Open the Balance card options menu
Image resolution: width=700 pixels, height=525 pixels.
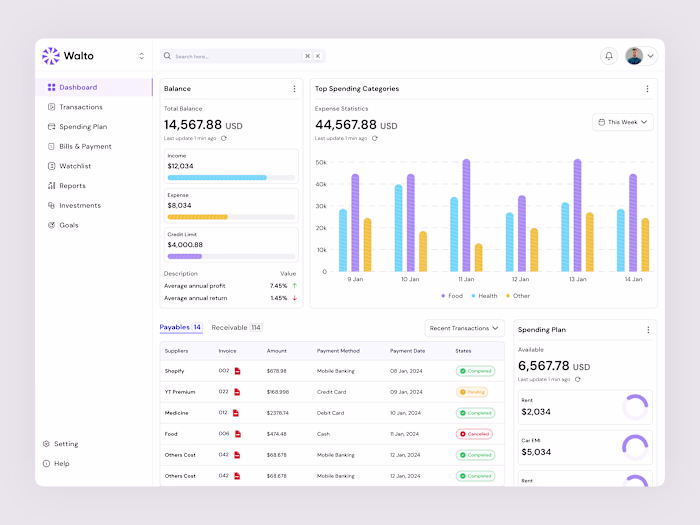(294, 89)
